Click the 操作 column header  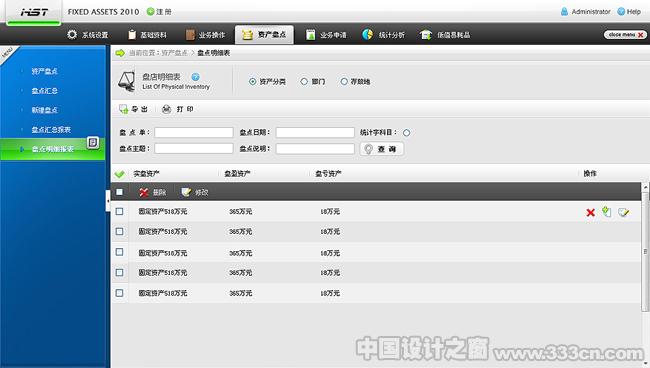click(589, 174)
